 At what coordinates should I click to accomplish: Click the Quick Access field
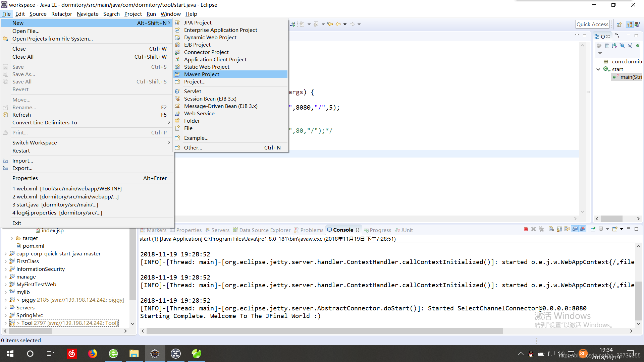tap(592, 24)
